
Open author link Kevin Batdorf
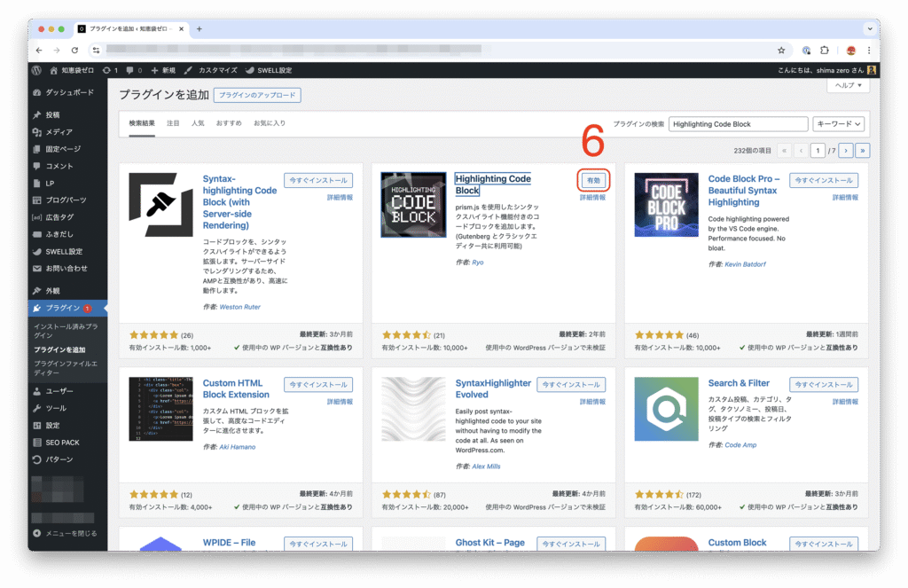coord(745,264)
